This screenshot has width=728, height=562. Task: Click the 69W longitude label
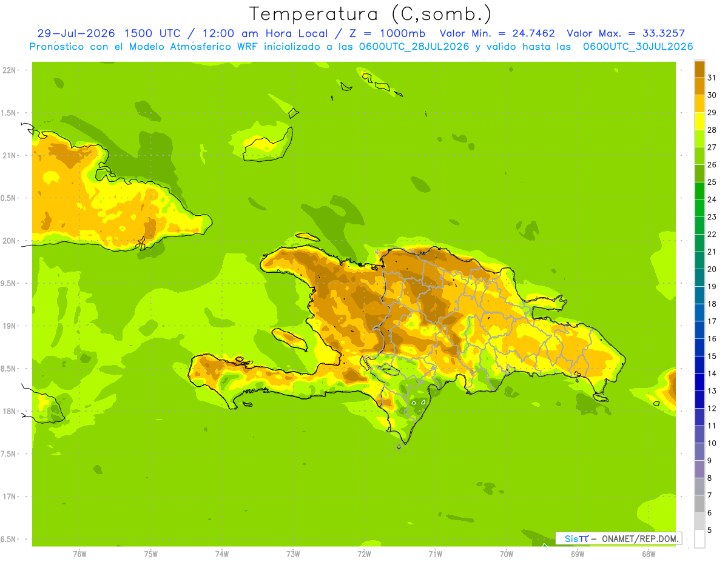coord(578,554)
